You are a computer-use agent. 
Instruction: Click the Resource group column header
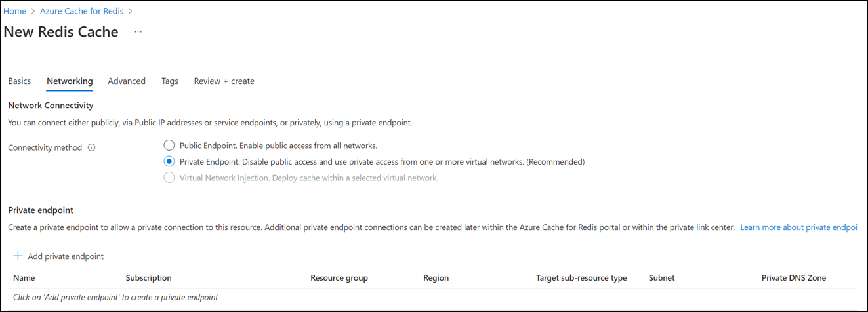[x=339, y=278]
